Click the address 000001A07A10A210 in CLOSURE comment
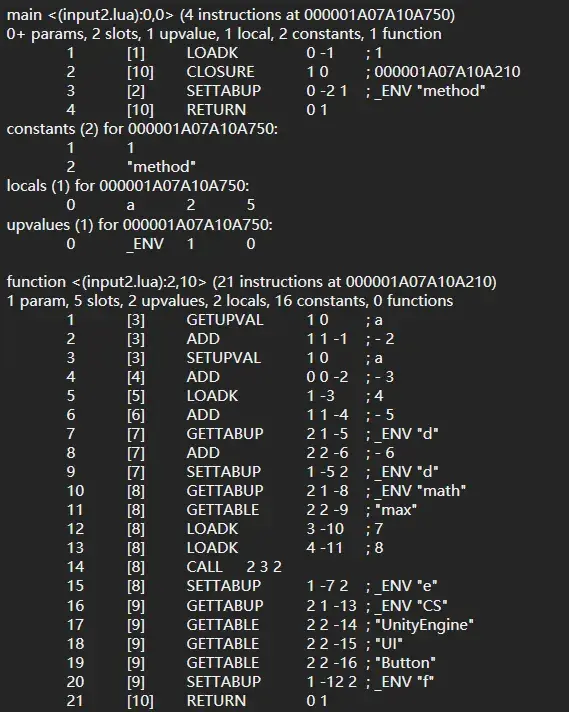 [447, 72]
